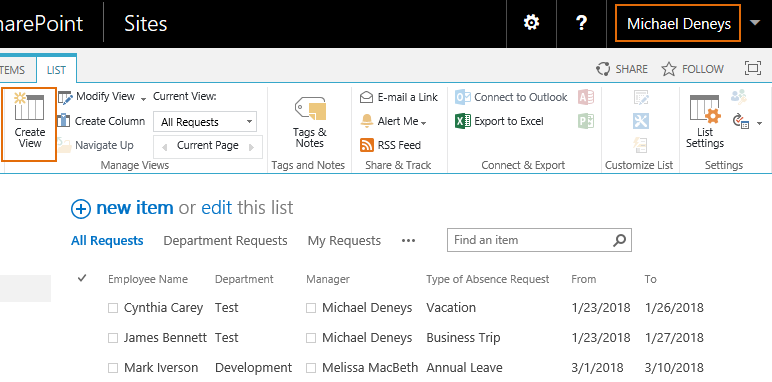The image size is (772, 382).
Task: Tick the checkbox beside James Bennett
Action: 113,338
